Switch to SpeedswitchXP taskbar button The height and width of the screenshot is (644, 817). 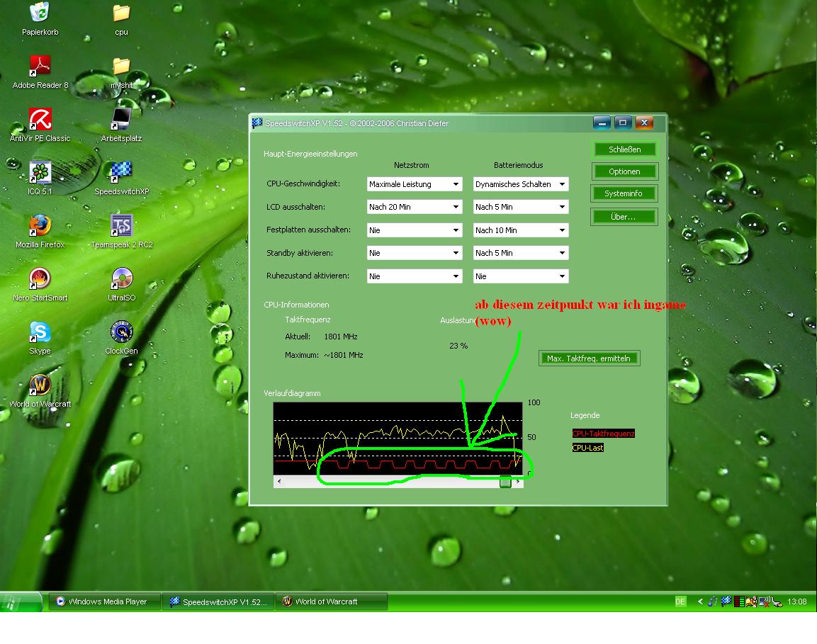click(x=219, y=601)
